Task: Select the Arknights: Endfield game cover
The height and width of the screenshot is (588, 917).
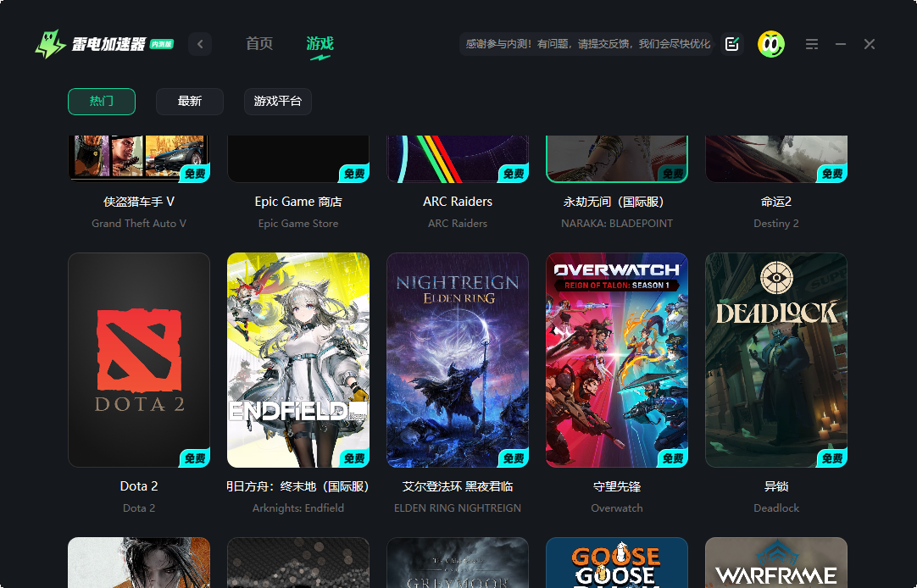Action: 298,359
